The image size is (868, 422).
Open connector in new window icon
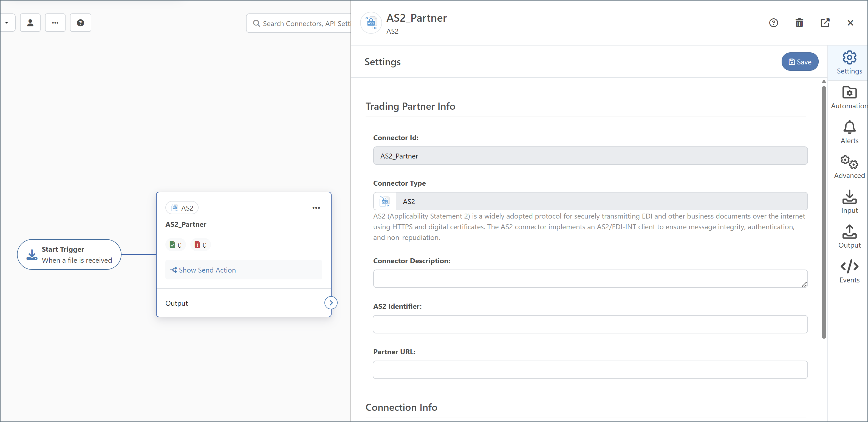tap(825, 23)
